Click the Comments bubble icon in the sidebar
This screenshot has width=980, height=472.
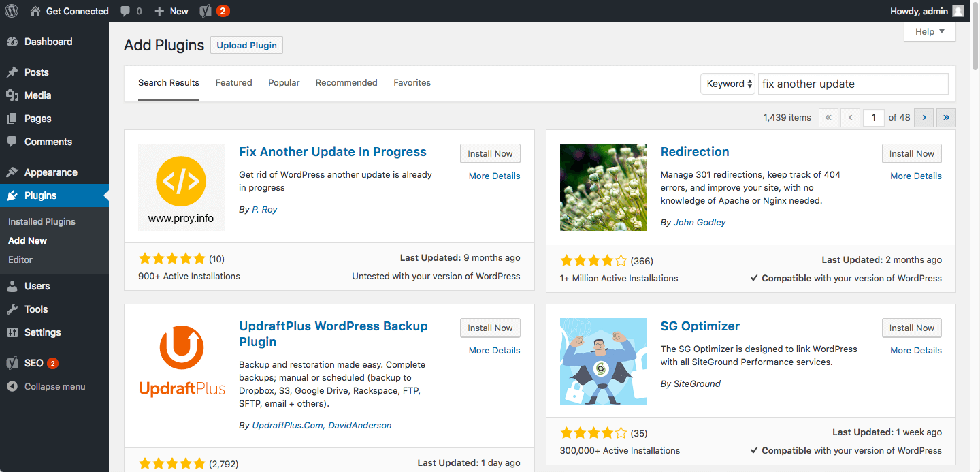pos(12,142)
